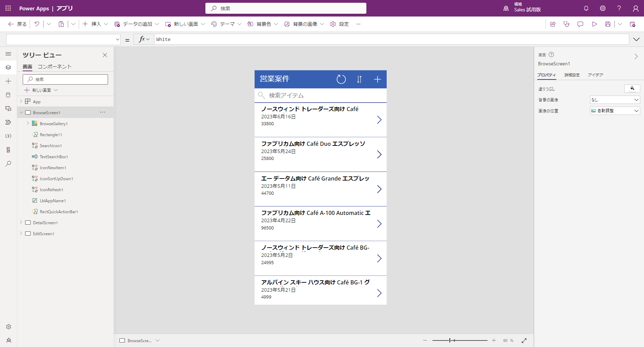Viewport: 644px width, 347px height.
Task: Collapse the BrowseScreen1 tree node
Action: [x=21, y=112]
